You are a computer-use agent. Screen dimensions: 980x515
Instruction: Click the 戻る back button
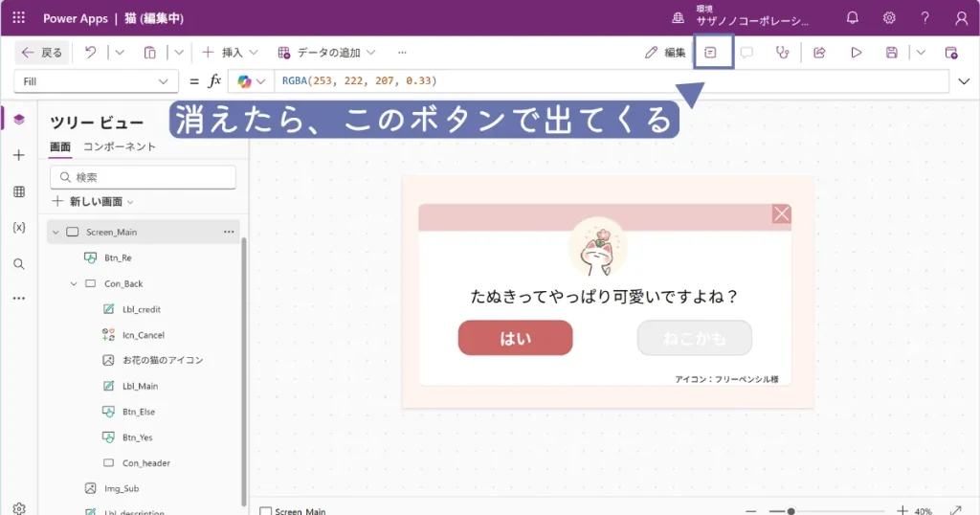(42, 53)
